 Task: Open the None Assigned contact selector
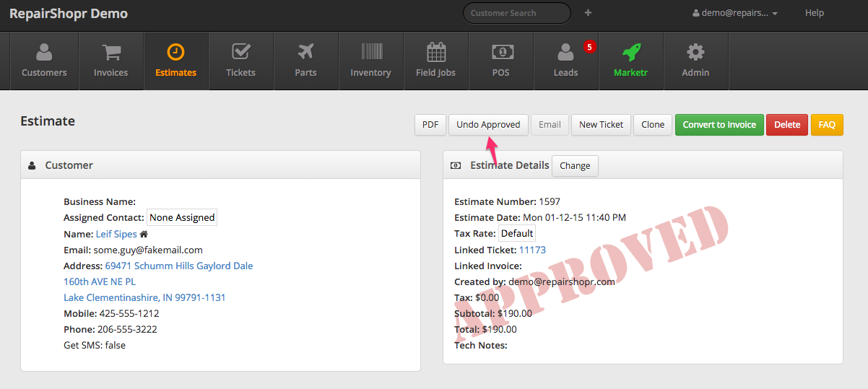coord(182,217)
